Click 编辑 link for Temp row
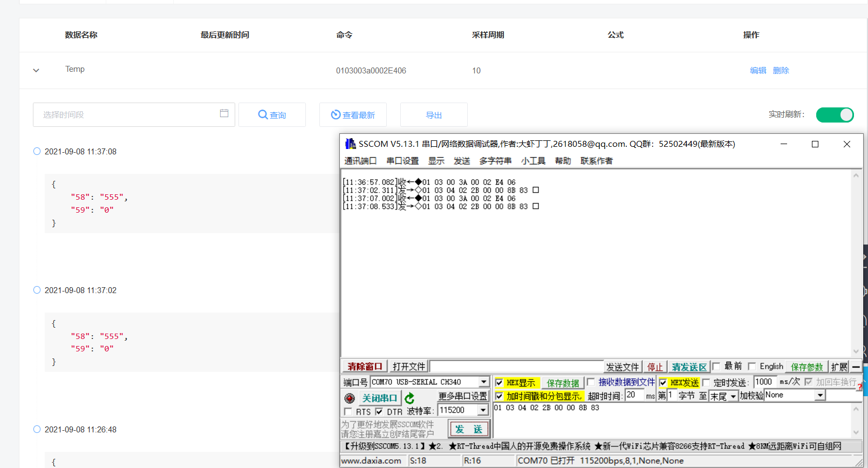Image resolution: width=868 pixels, height=468 pixels. tap(758, 70)
